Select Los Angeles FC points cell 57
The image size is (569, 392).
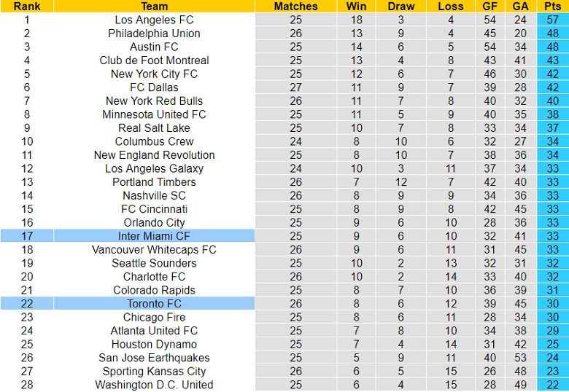tap(553, 20)
